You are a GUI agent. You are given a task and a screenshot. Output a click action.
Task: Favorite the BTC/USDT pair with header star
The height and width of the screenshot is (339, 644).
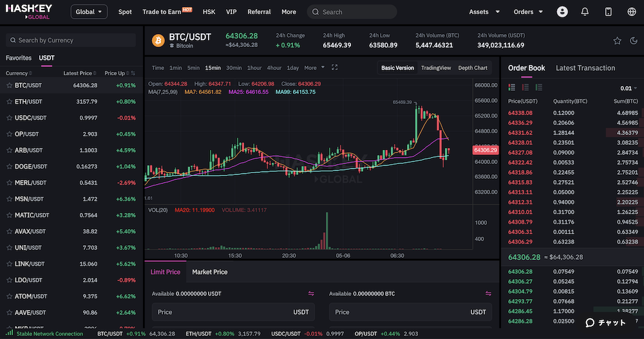617,41
